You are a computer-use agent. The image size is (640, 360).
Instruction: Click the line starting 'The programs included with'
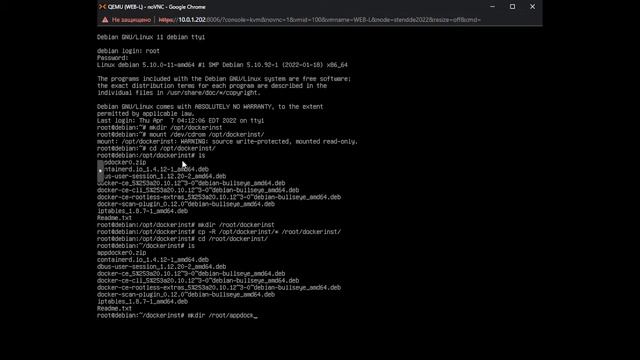(x=224, y=79)
